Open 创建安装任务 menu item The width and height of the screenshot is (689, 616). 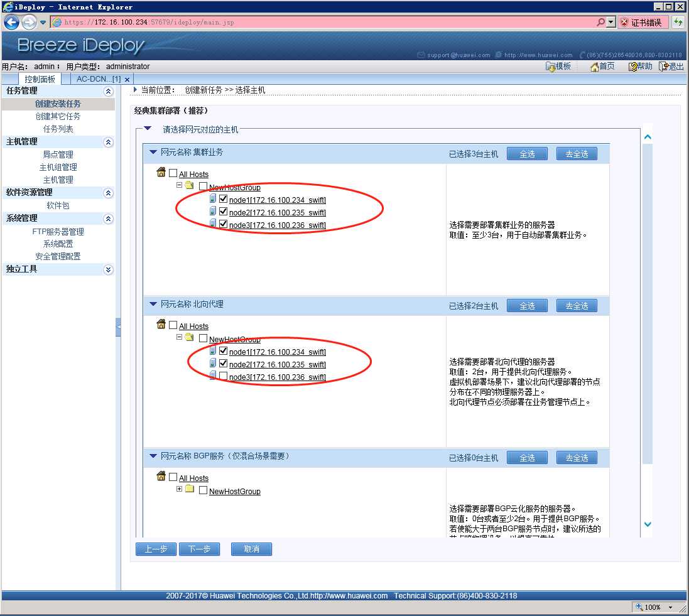coord(58,104)
